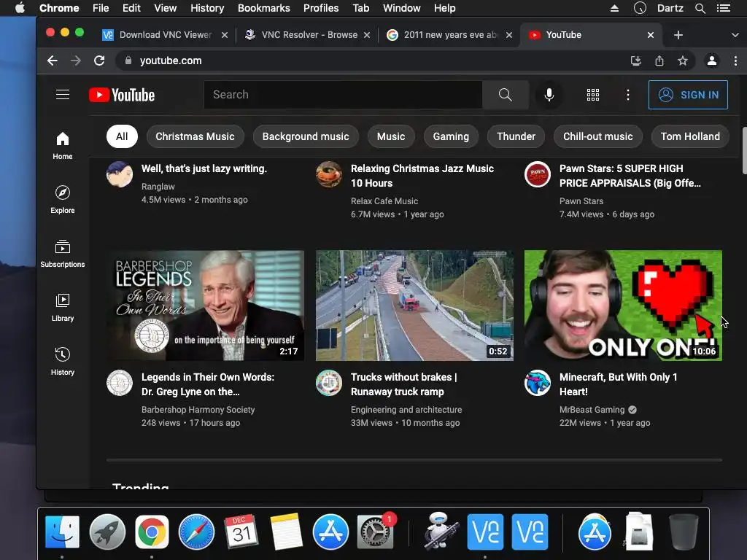This screenshot has height=560, width=747.
Task: Select Thunder filter chip
Action: click(516, 136)
